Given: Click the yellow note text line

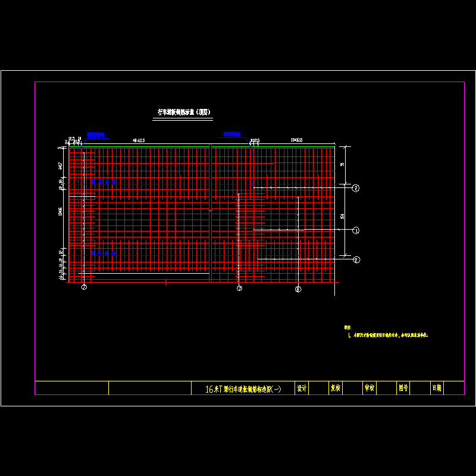Looking at the screenshot, I should (390, 336).
